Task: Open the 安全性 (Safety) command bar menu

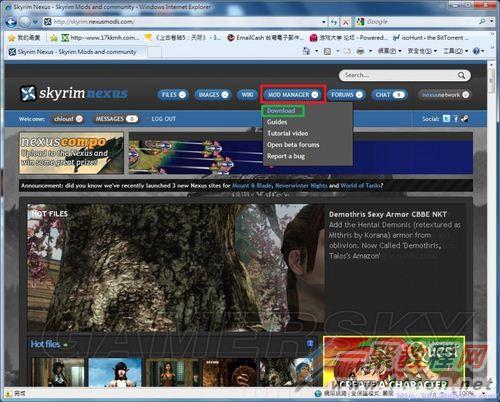Action: point(422,51)
